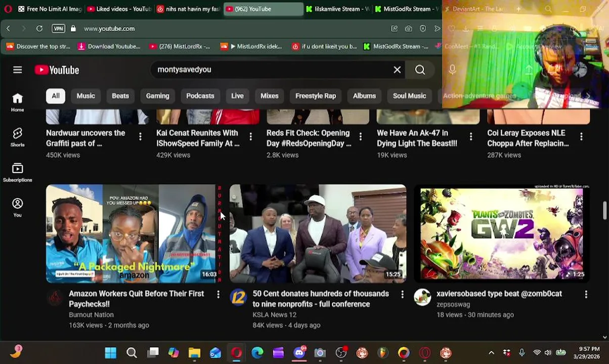The width and height of the screenshot is (609, 364).
Task: Click the camera snapshot icon in address bar
Action: 408,29
